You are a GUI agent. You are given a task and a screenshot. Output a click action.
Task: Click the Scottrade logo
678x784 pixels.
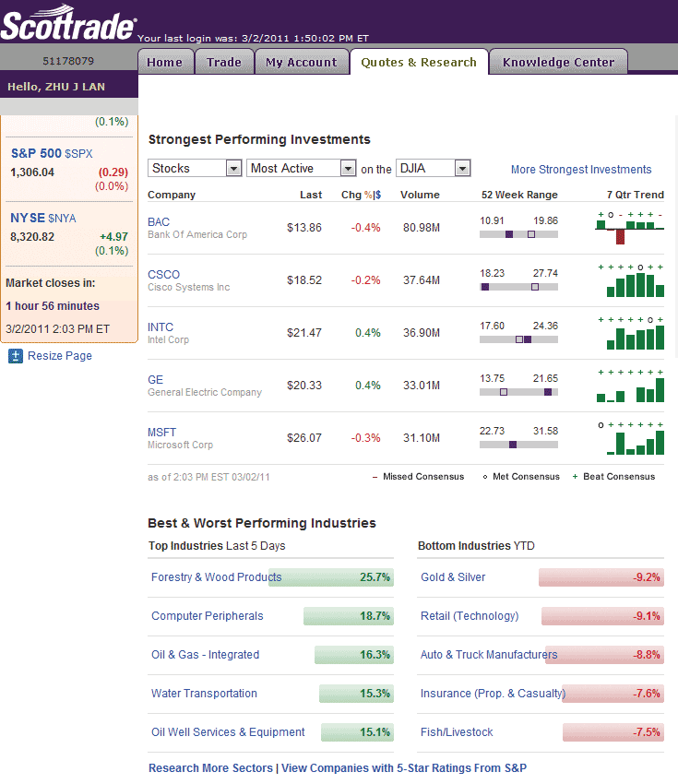[68, 23]
